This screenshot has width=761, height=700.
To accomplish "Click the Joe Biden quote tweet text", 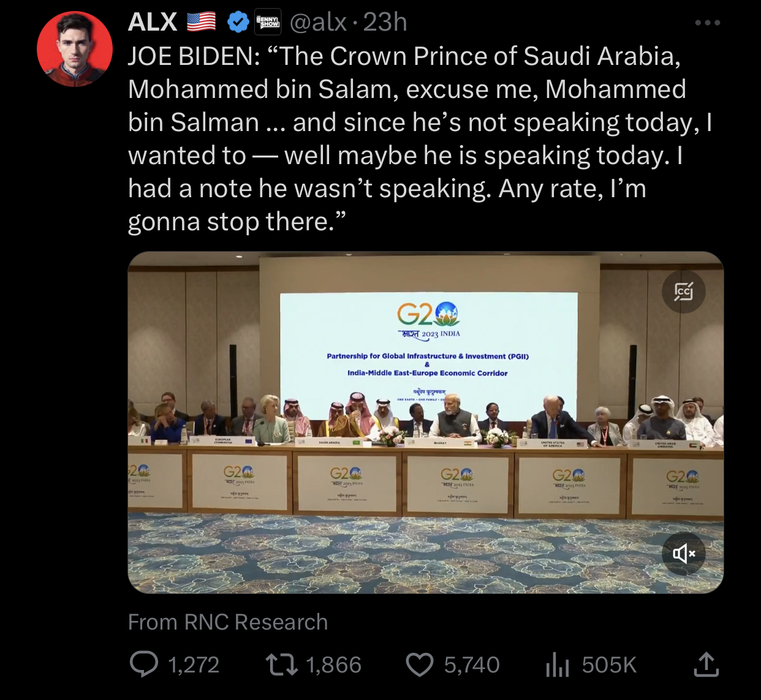I will tap(404, 139).
